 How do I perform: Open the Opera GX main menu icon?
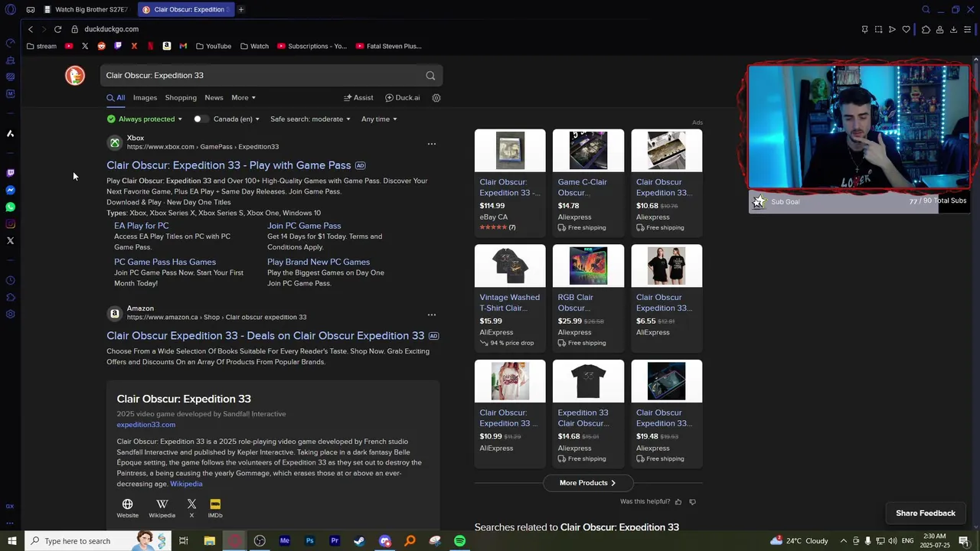(10, 9)
